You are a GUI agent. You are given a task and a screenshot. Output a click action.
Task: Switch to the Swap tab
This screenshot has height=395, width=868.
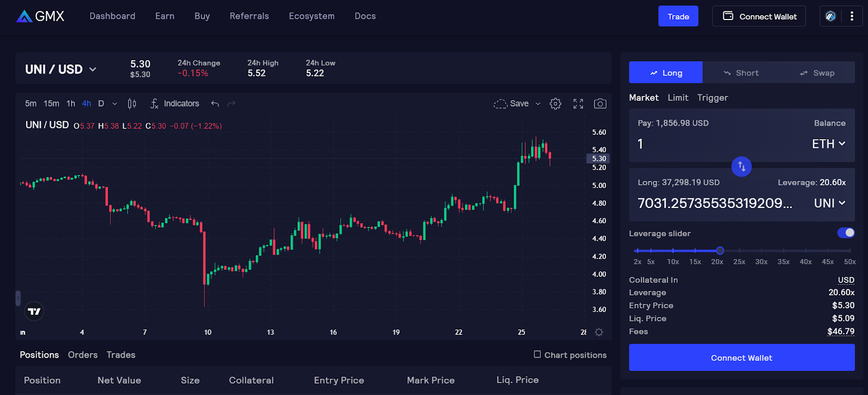click(817, 73)
